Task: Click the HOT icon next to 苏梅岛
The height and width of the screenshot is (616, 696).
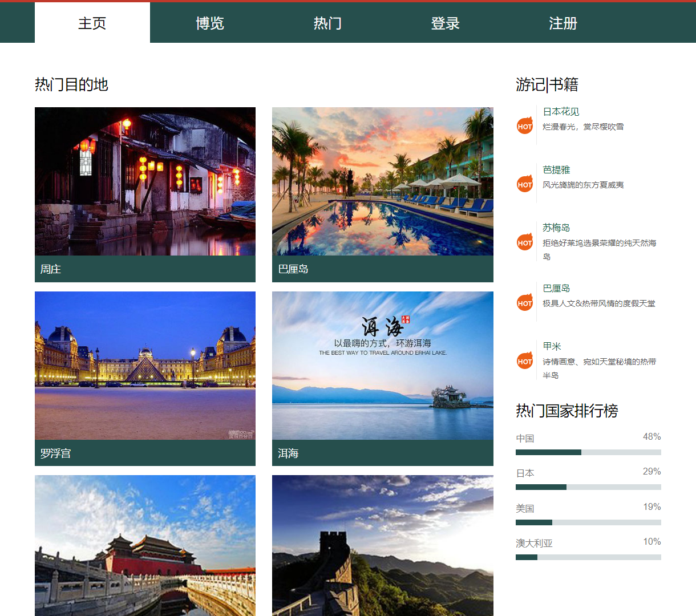Action: point(524,242)
